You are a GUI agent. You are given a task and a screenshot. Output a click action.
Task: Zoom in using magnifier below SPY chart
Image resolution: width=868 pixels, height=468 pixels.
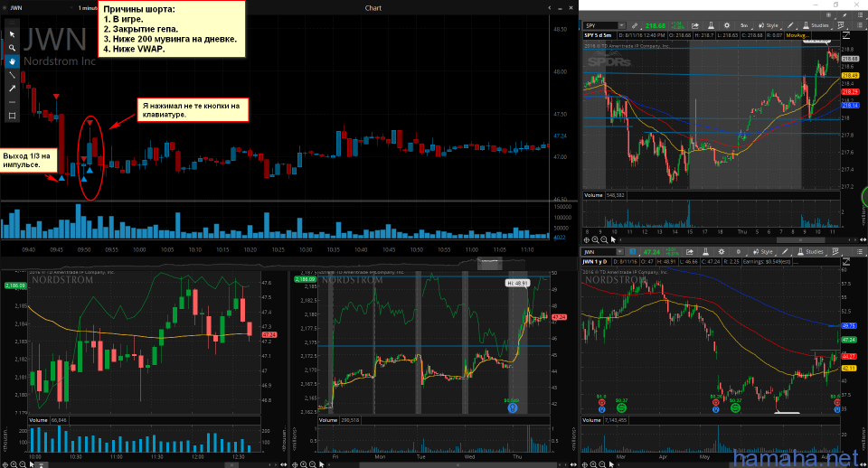tap(595, 240)
